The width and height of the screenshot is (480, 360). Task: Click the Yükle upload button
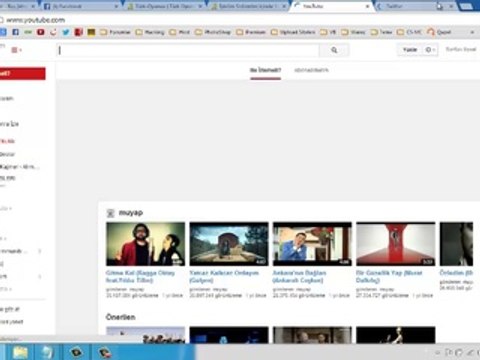point(410,50)
